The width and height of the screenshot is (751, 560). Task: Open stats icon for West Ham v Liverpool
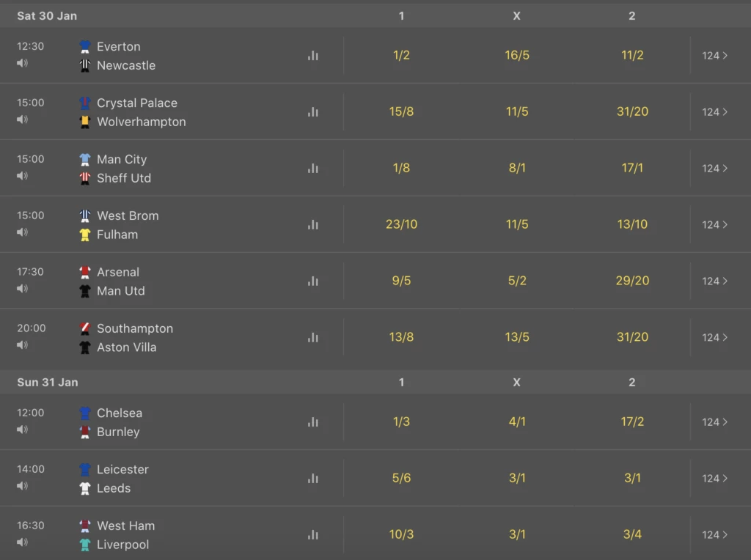(312, 534)
